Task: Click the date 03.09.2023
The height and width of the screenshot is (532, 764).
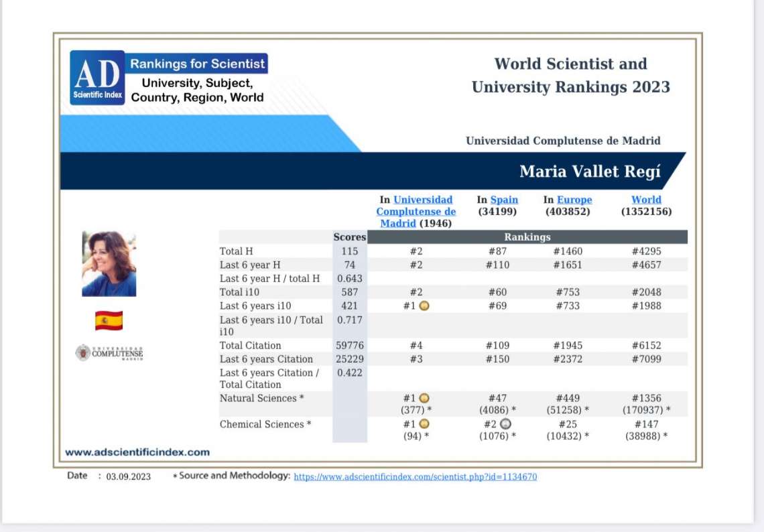Action: tap(128, 477)
